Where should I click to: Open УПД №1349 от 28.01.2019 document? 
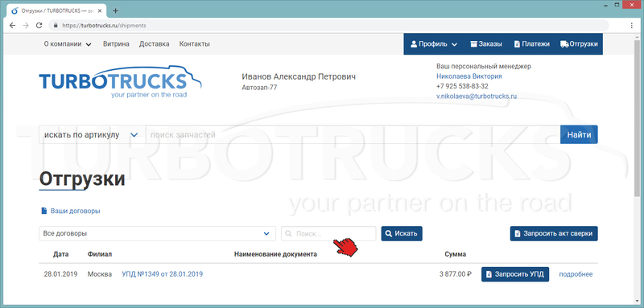163,274
